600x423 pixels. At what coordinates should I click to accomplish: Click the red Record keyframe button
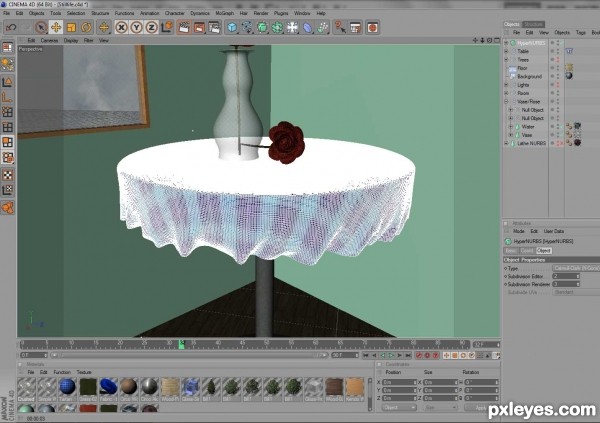coord(419,356)
